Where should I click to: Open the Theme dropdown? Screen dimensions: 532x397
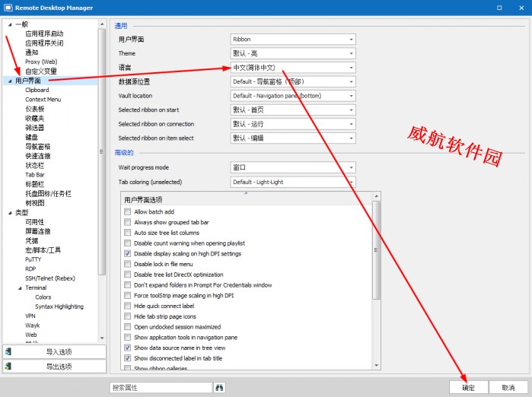click(x=293, y=53)
